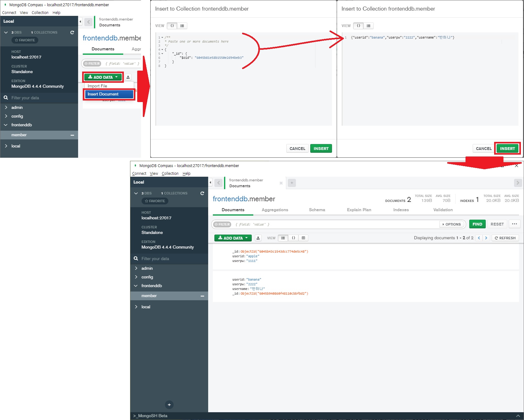The height and width of the screenshot is (420, 524).
Task: Open the more options ellipsis button near RESET
Action: pos(514,224)
